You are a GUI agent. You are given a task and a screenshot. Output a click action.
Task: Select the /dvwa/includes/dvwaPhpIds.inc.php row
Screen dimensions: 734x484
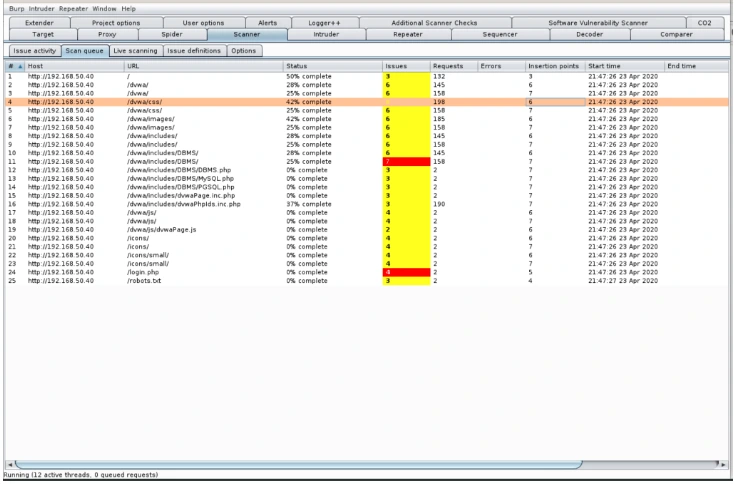tap(367, 204)
